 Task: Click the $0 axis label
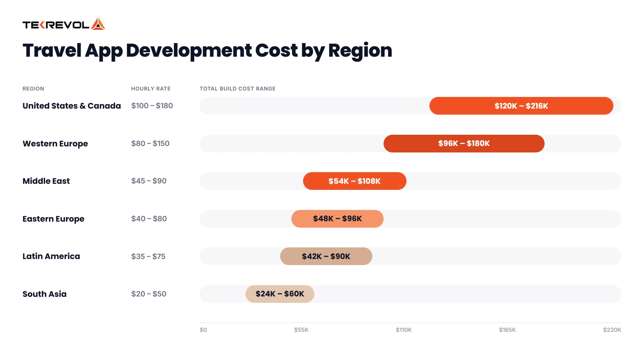tap(203, 330)
